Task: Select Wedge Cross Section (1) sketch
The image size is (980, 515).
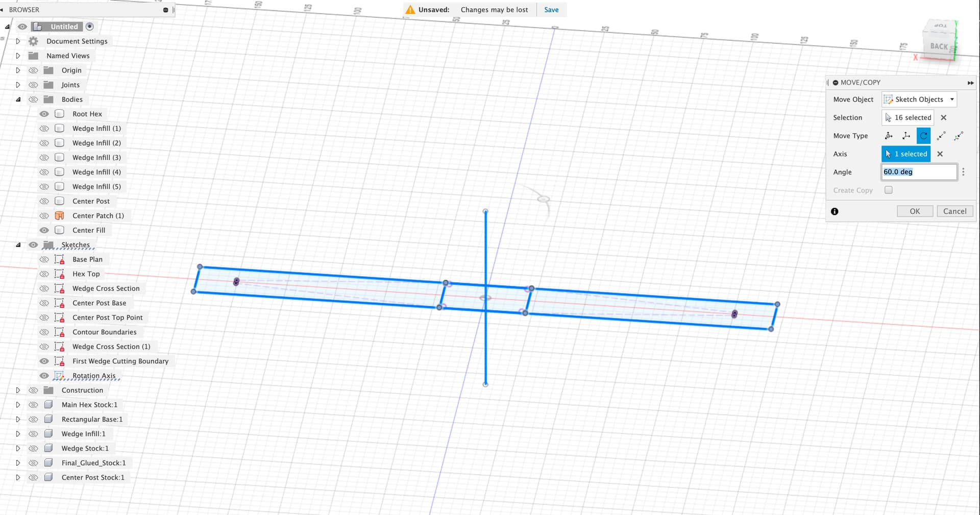Action: [x=111, y=347]
